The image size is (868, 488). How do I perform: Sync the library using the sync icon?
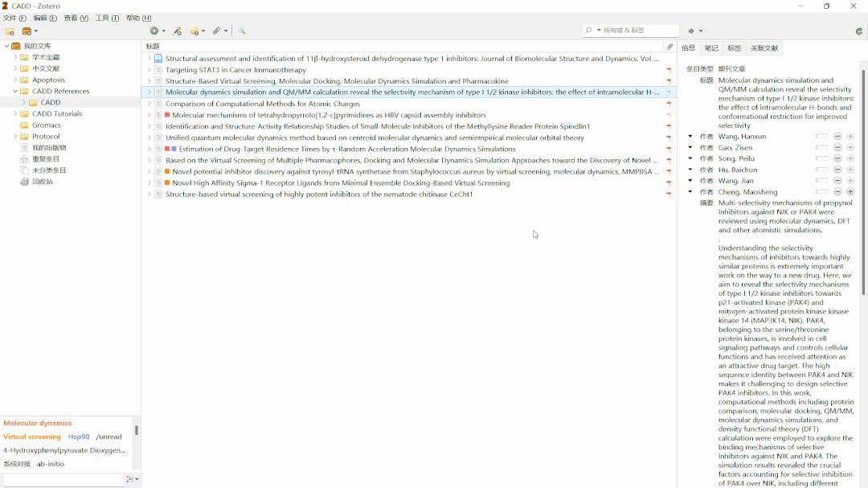pos(858,31)
